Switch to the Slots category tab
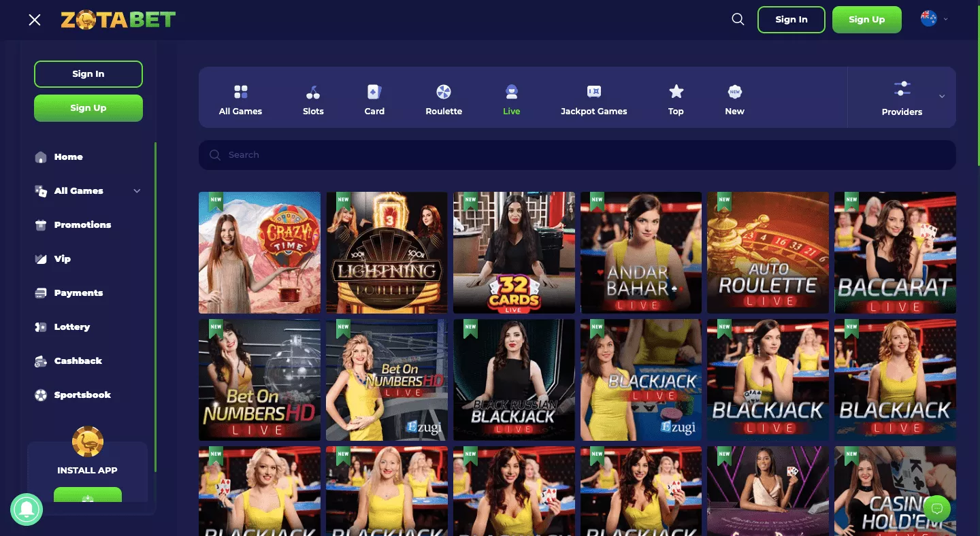Screen dimensions: 980x536 coord(313,99)
